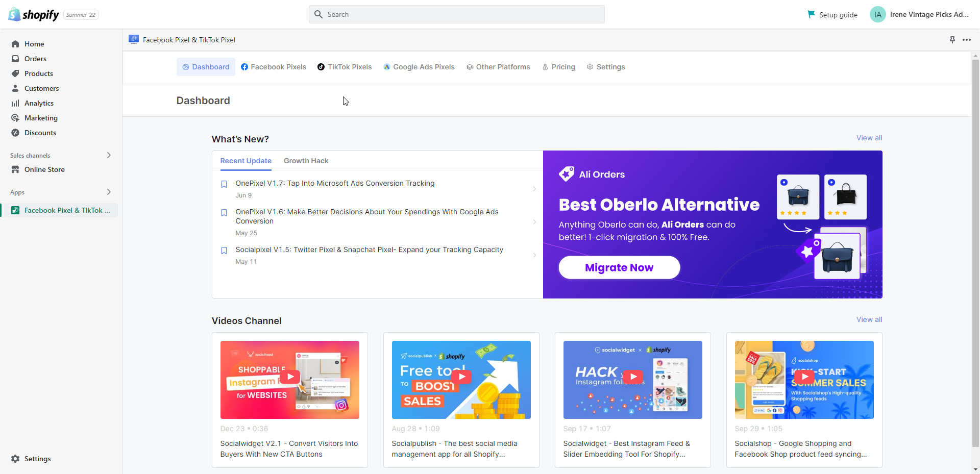
Task: Click 'Socialwidget V2.1 - Convert Visitors' video title
Action: 289,449
